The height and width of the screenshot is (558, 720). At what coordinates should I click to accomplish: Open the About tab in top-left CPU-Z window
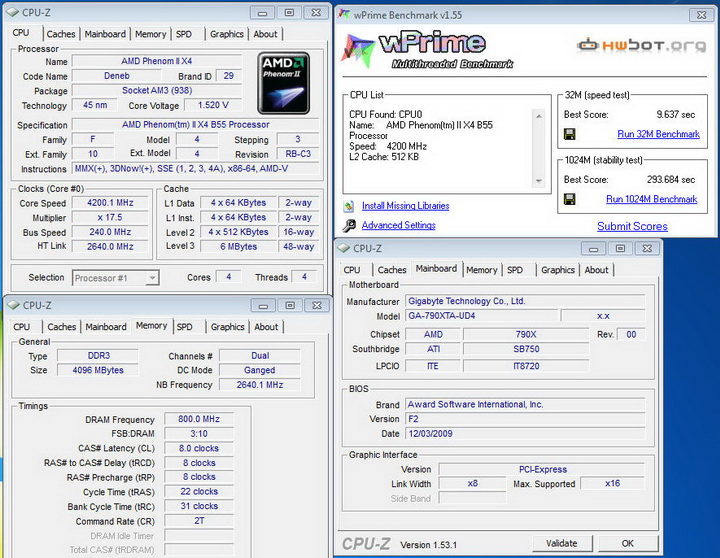tap(265, 34)
